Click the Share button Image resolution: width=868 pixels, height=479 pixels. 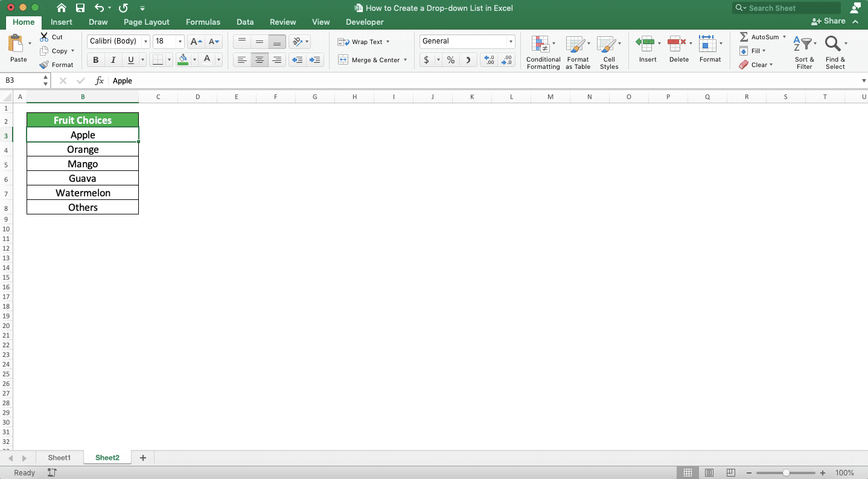tap(828, 21)
